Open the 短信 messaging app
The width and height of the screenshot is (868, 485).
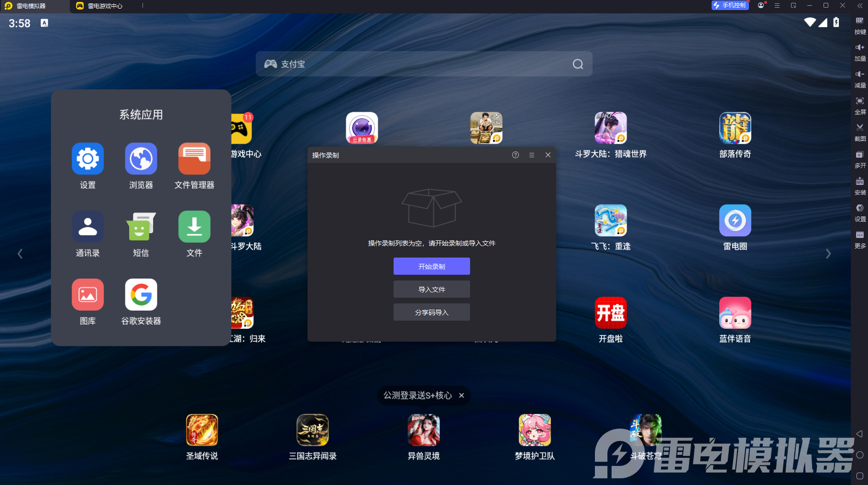141,227
